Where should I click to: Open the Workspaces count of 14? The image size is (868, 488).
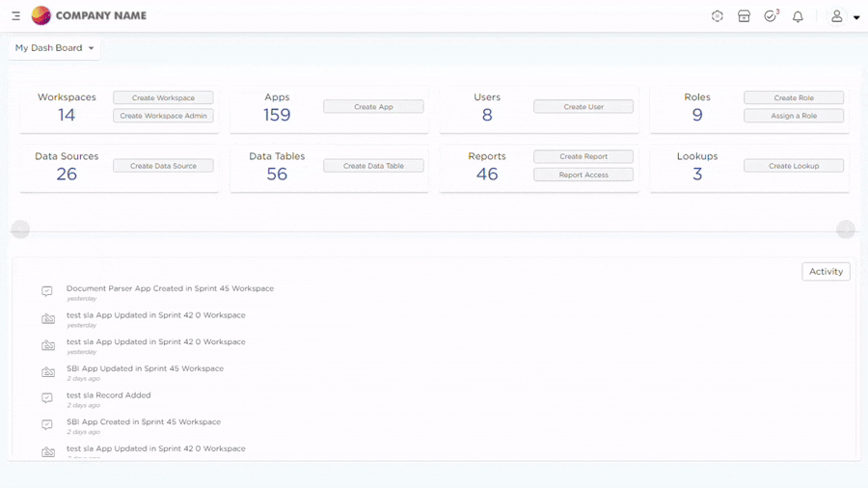point(67,115)
